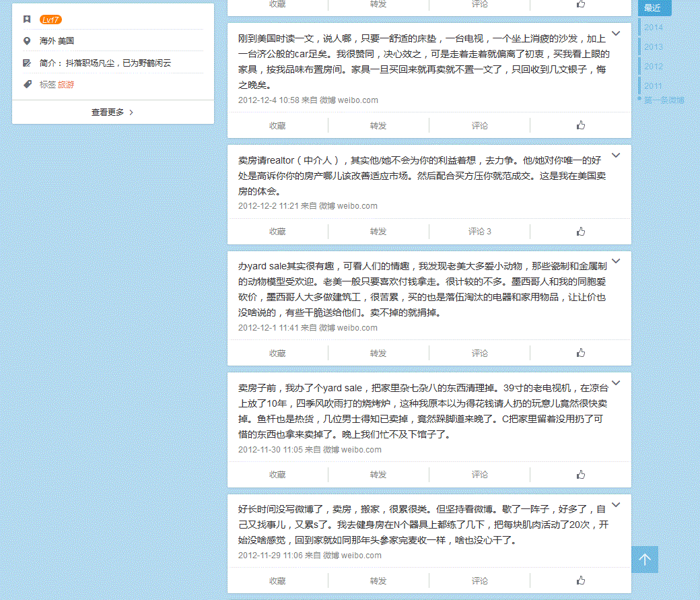Viewport: 700px width, 600px height.
Task: Select the 最近 timeline tab
Action: click(652, 8)
